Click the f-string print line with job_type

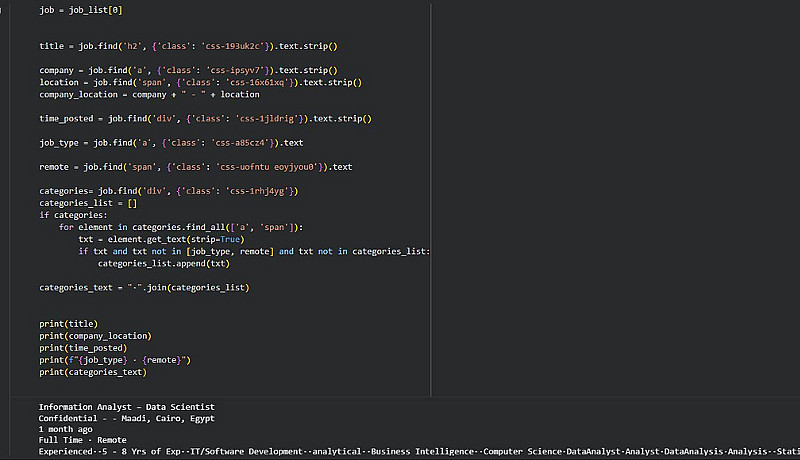[x=115, y=360]
